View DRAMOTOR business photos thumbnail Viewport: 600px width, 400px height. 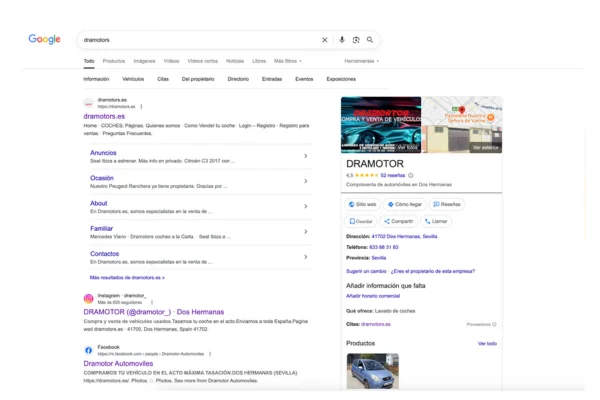pos(381,125)
